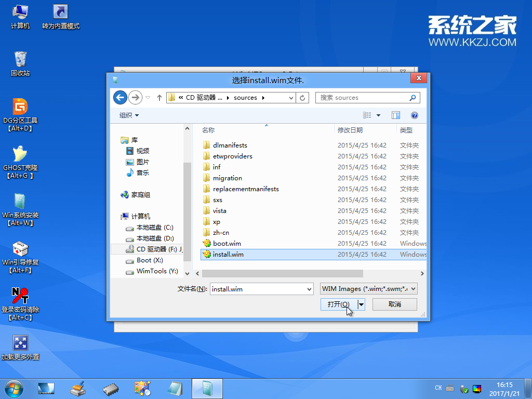The image size is (532, 399).
Task: Click the 取消 button
Action: pyautogui.click(x=394, y=304)
